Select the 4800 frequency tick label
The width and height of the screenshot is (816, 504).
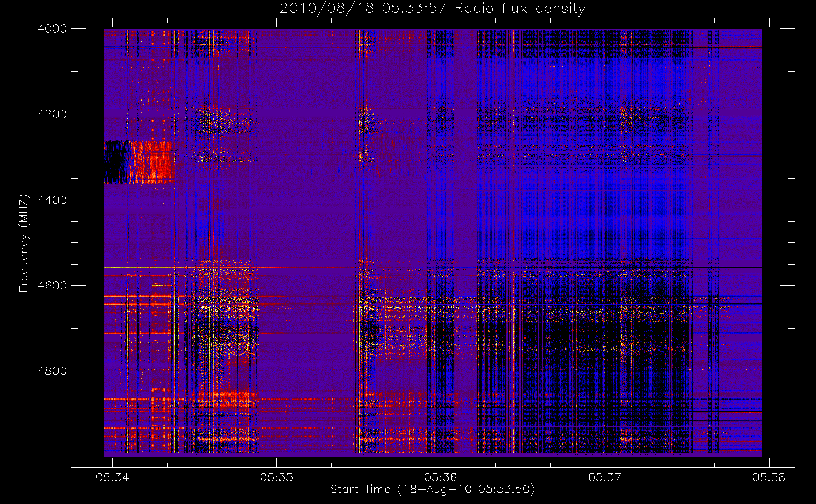point(52,371)
